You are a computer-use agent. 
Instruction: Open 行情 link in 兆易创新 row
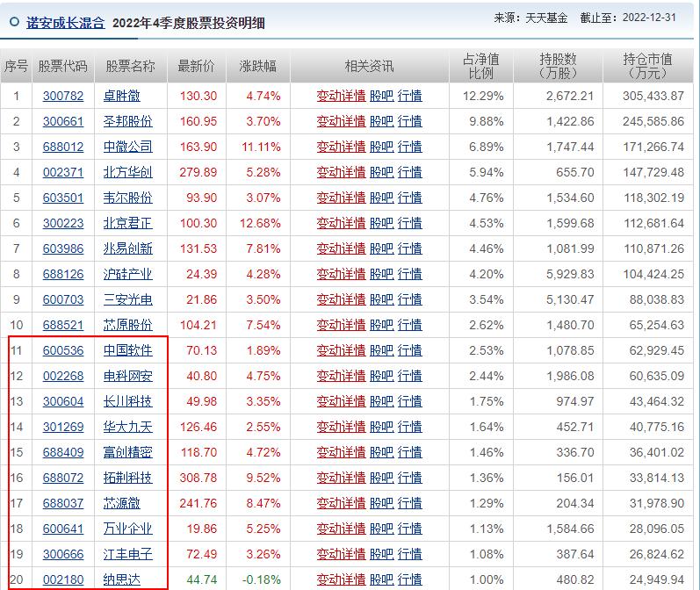pyautogui.click(x=410, y=248)
